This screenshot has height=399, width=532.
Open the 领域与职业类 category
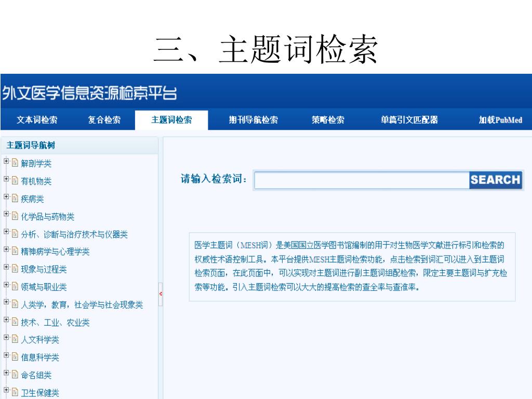(x=44, y=287)
